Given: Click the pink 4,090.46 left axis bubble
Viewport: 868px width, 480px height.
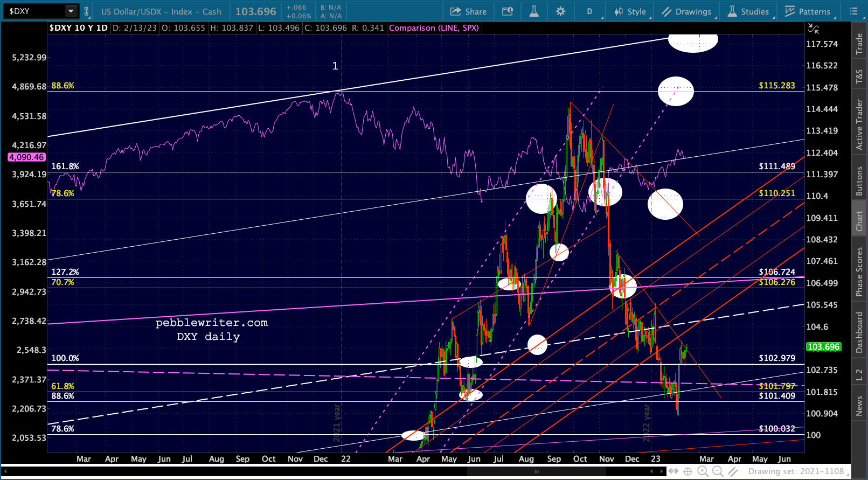Looking at the screenshot, I should coord(26,157).
